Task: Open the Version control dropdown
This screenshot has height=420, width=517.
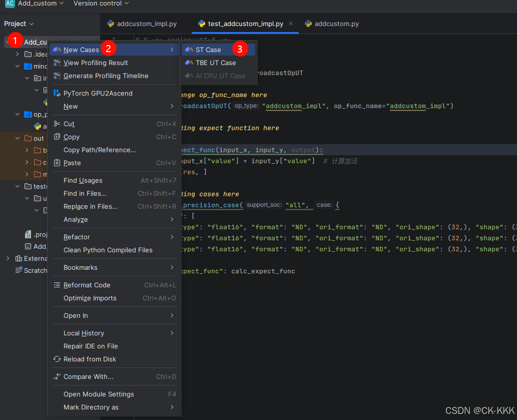Action: [x=101, y=4]
